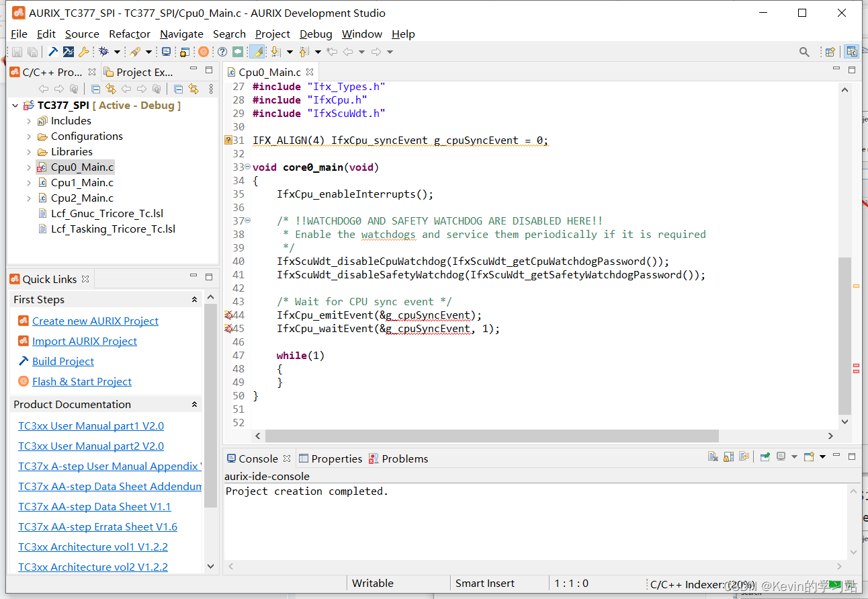This screenshot has height=599, width=868.
Task: Click the wrench toolbar icon
Action: click(x=84, y=52)
